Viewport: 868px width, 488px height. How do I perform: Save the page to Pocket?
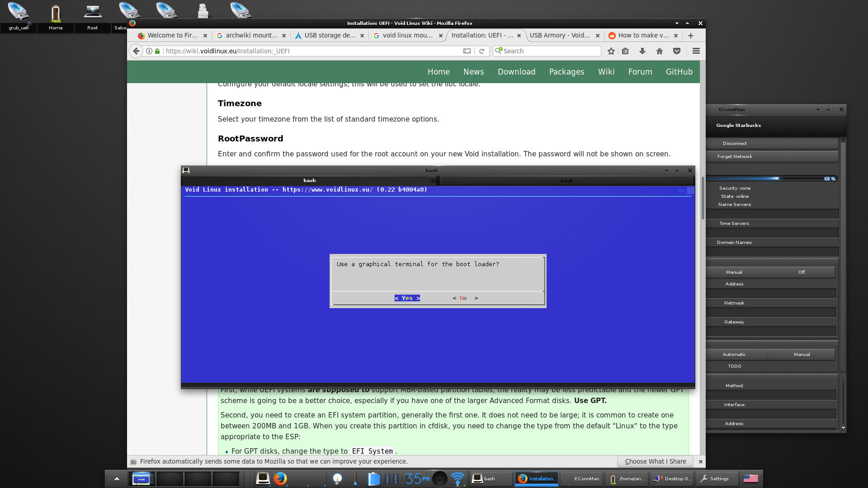tap(677, 51)
